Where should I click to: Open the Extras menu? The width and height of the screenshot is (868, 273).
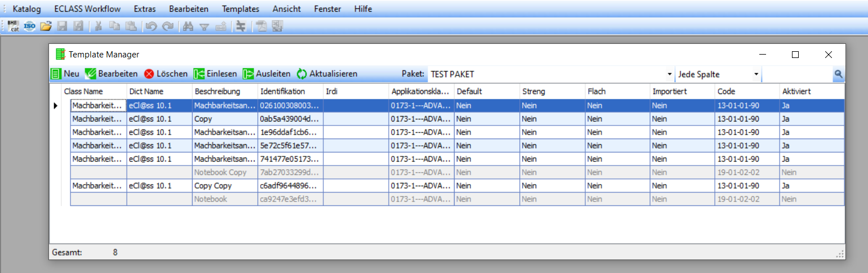point(145,9)
